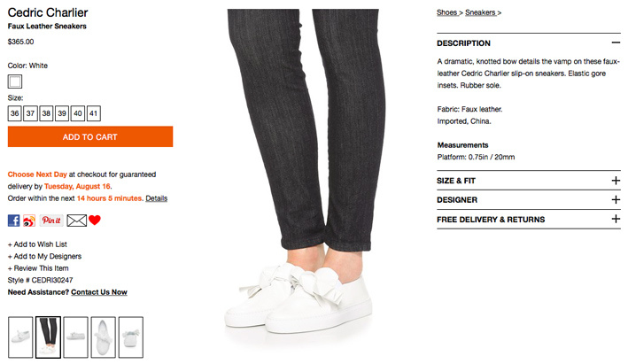Email this item envelope icon

point(76,221)
